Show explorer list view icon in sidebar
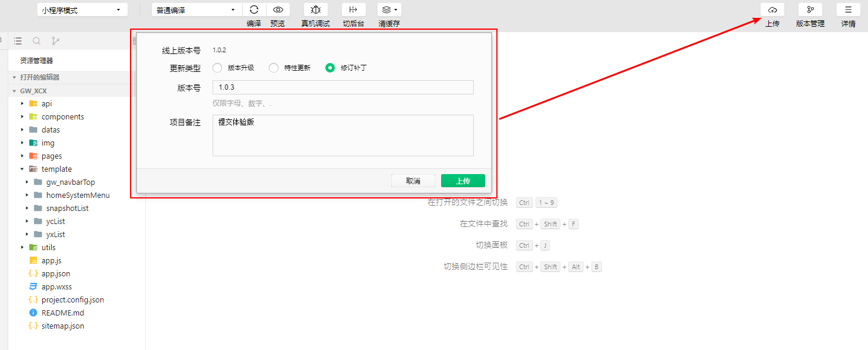The width and height of the screenshot is (868, 350). 18,41
